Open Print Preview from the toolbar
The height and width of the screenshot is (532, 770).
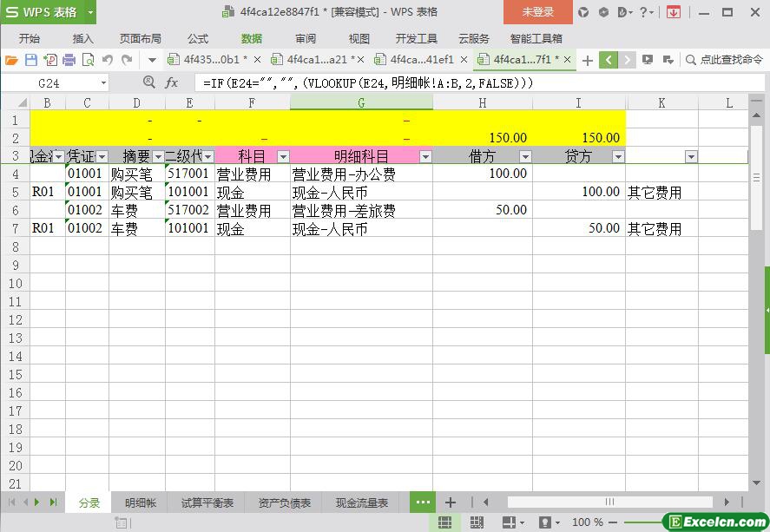[88, 60]
